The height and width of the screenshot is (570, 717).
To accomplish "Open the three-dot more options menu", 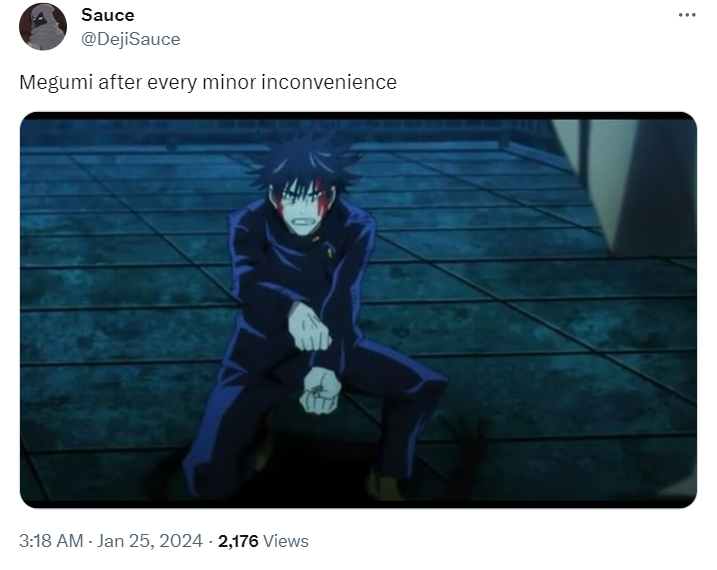I will (687, 16).
